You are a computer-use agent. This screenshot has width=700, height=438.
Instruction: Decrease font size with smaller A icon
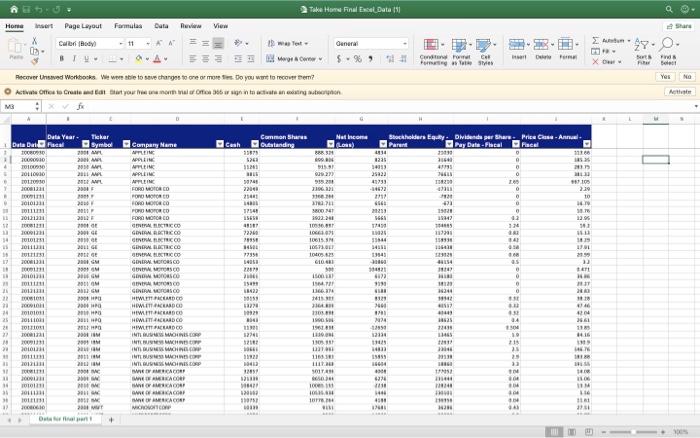point(171,43)
